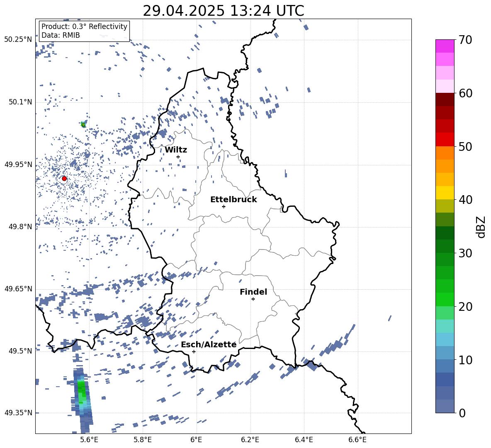
Task: Click the 20 label on the colorbar
Action: click(466, 307)
